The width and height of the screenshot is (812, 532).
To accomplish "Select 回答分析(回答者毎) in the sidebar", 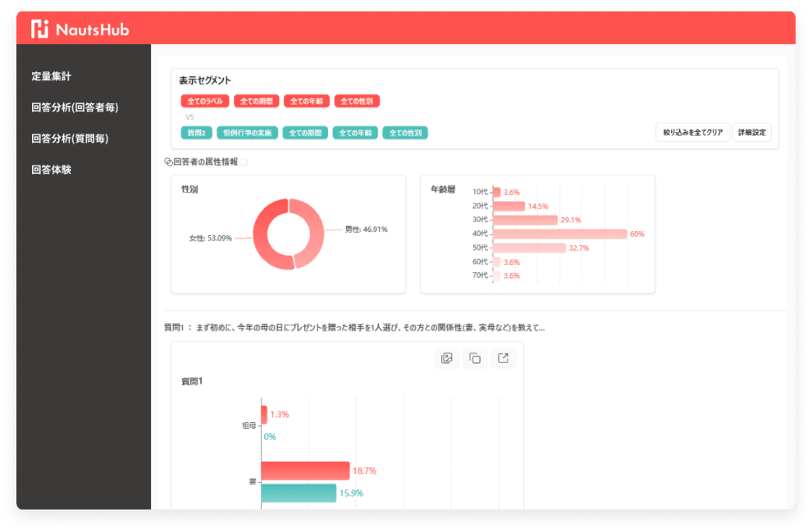I will [x=70, y=107].
